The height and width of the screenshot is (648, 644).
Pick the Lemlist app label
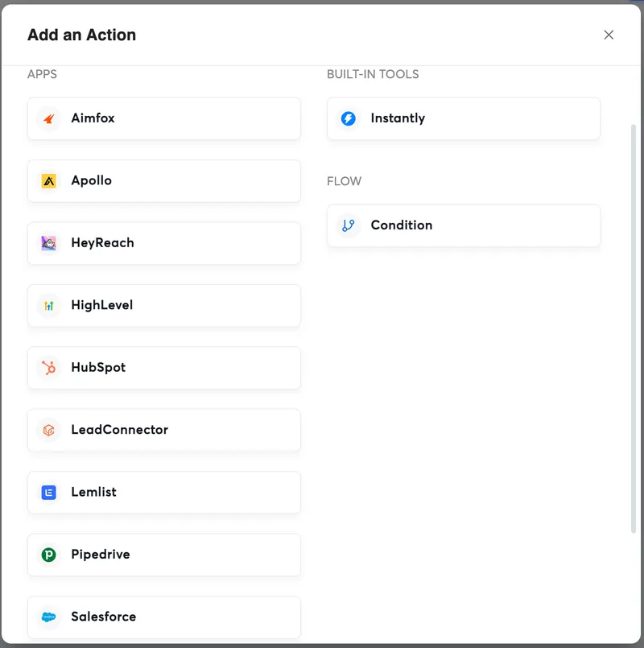click(x=93, y=492)
